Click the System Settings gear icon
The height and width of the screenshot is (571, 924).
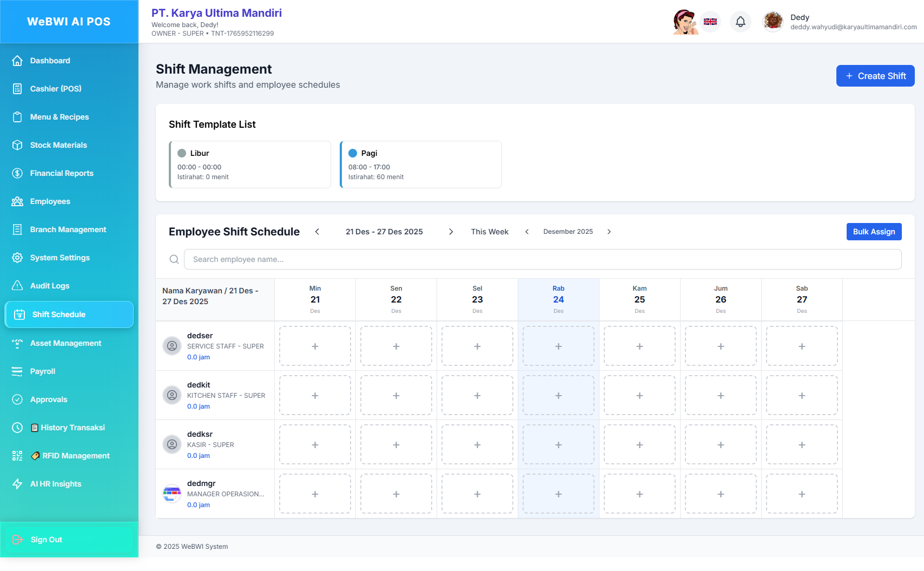coord(17,258)
